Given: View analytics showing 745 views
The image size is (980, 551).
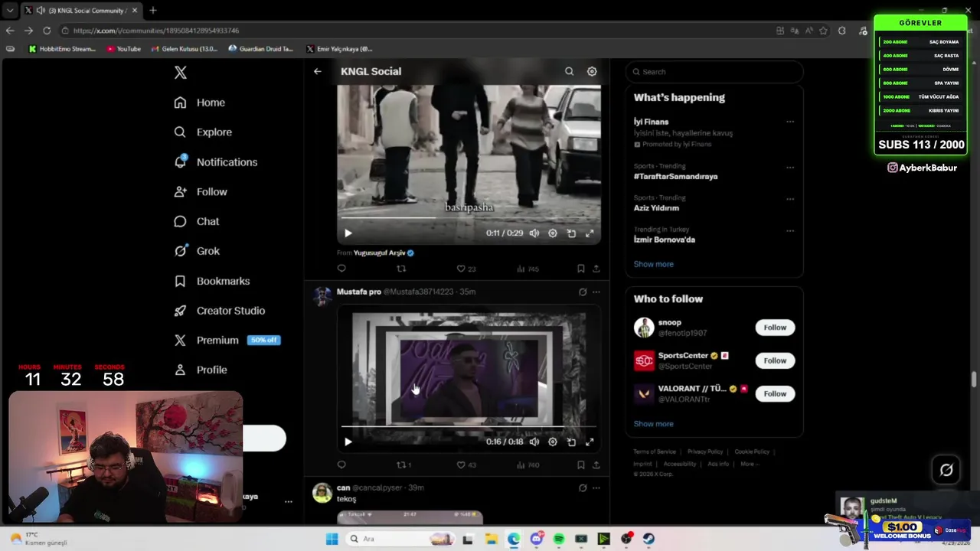Looking at the screenshot, I should (x=528, y=269).
